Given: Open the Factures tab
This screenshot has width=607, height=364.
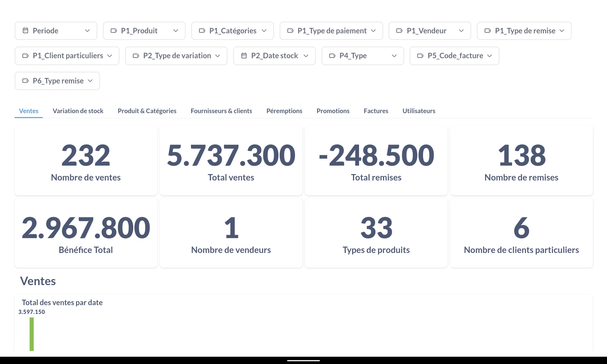Looking at the screenshot, I should pyautogui.click(x=376, y=111).
